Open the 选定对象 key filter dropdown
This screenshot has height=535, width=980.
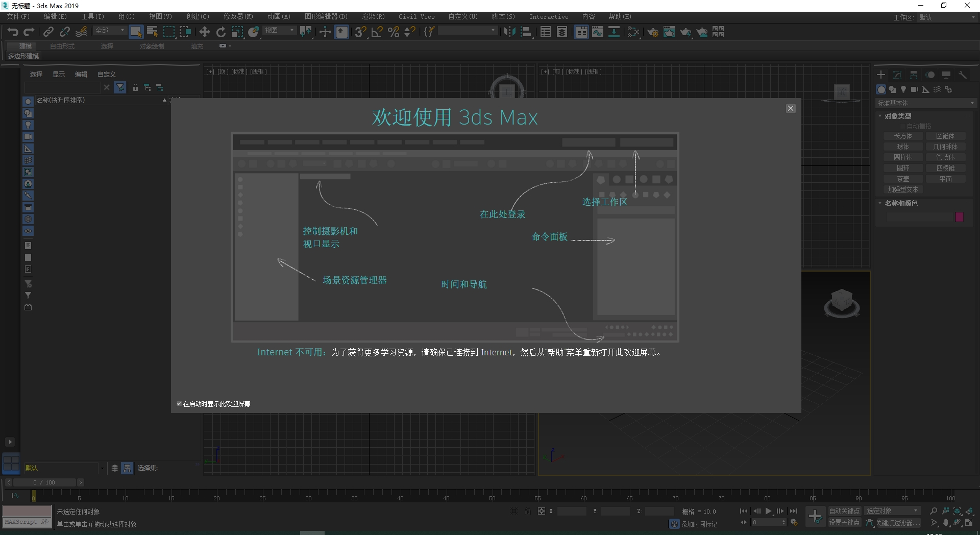tap(892, 511)
